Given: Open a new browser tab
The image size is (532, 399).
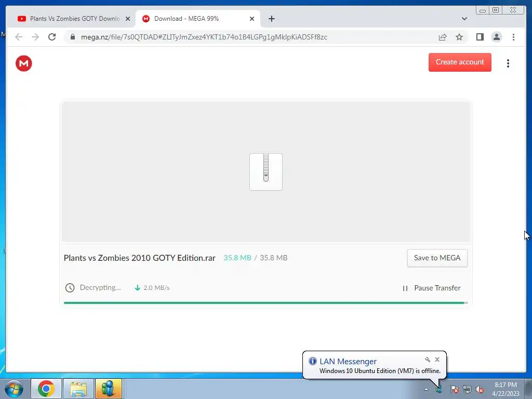Looking at the screenshot, I should (x=271, y=19).
